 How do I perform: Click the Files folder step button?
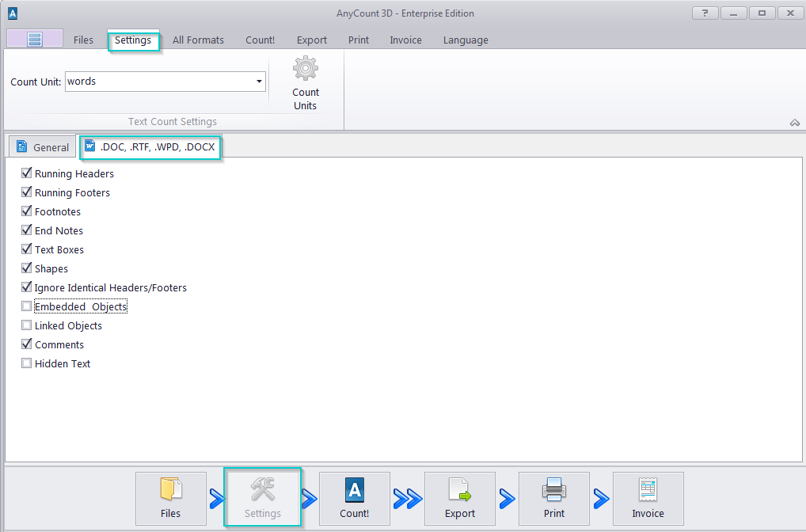click(171, 499)
